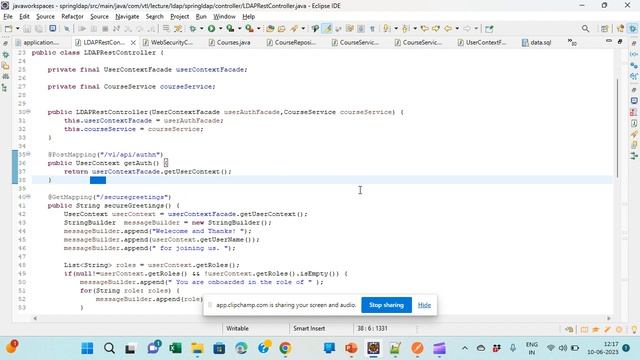The width and height of the screenshot is (640, 360).
Task: Click the Skip All Breakpoints icon
Action: coord(67,29)
